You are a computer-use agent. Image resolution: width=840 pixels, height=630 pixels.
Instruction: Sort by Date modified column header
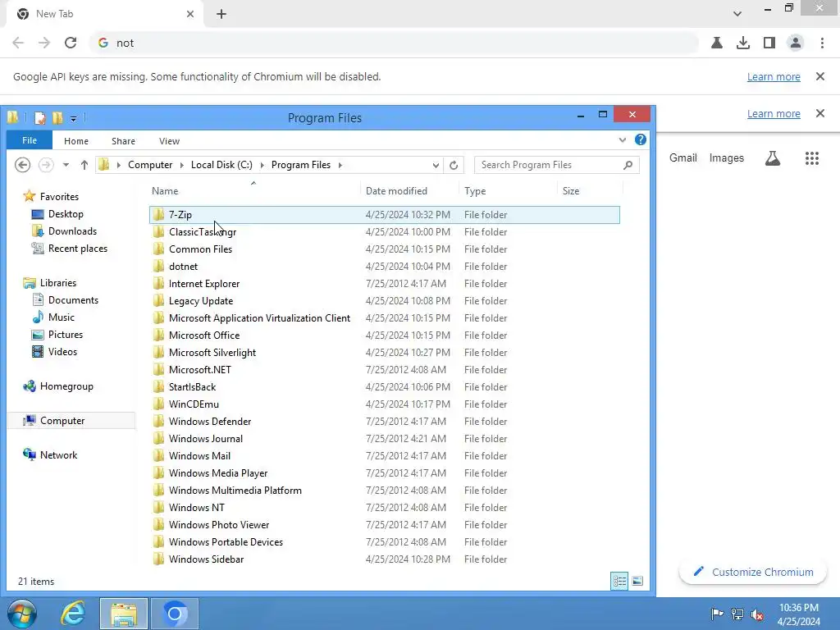[x=396, y=190]
